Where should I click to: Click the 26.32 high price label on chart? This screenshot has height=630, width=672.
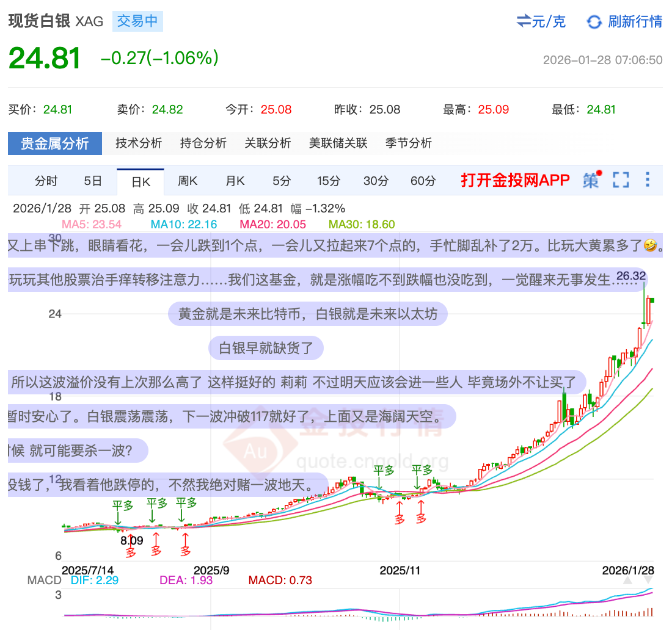coord(631,276)
